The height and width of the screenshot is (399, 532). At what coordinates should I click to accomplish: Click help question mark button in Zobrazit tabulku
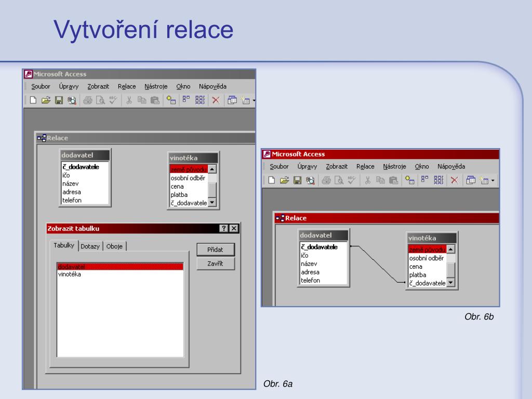pyautogui.click(x=223, y=229)
